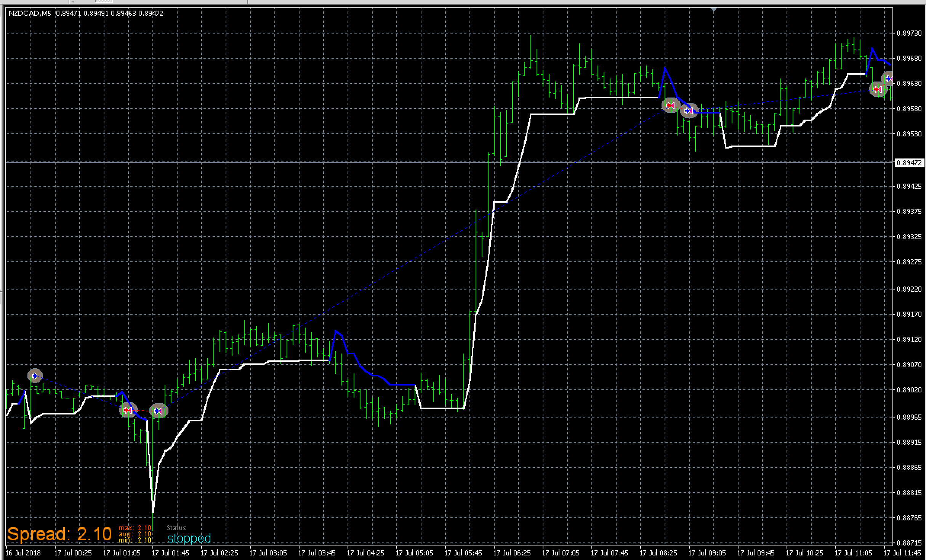Image resolution: width=926 pixels, height=560 pixels.
Task: Click the 0.89220 price scale label
Action: 909,289
